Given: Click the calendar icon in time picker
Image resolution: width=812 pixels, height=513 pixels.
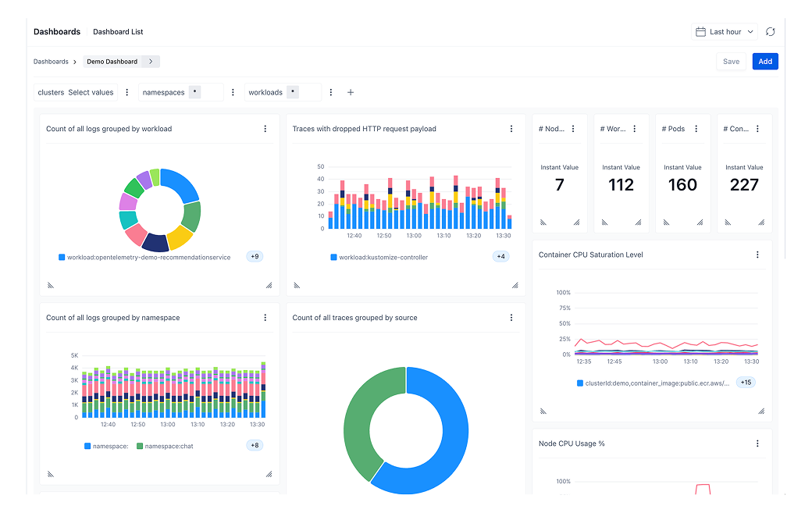Looking at the screenshot, I should (700, 31).
